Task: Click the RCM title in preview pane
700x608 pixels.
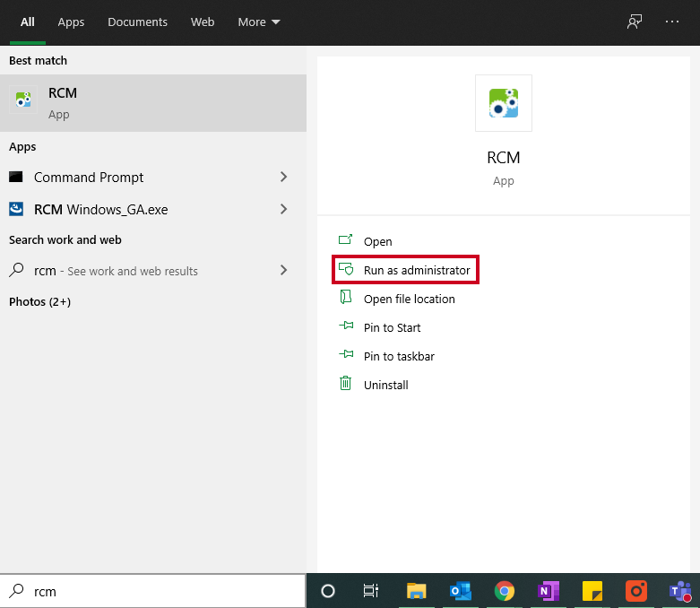Action: (503, 158)
